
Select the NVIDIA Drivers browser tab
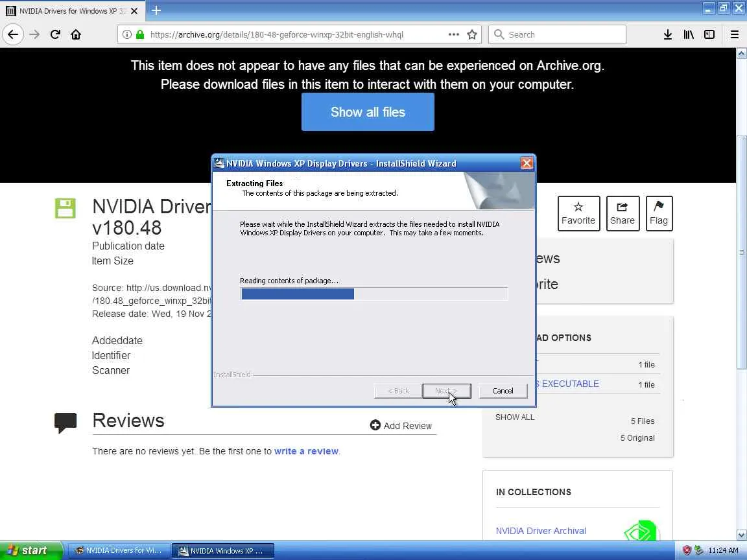72,10
